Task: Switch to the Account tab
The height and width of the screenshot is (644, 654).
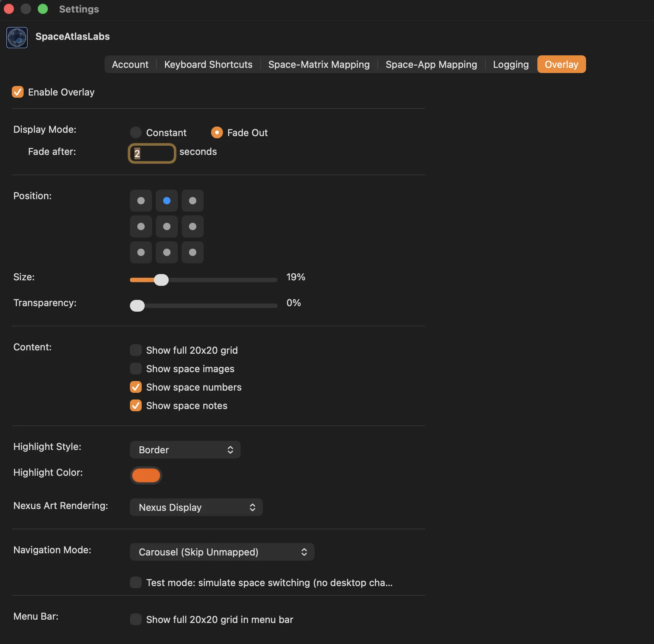Action: point(130,64)
